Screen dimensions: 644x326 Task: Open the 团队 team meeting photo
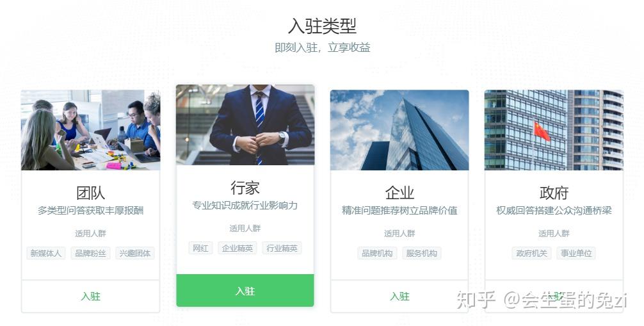click(x=90, y=130)
